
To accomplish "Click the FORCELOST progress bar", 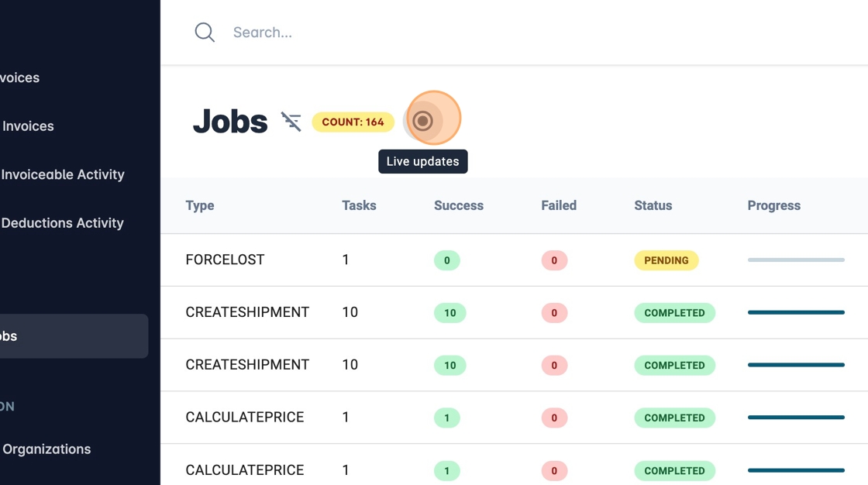I will tap(795, 260).
